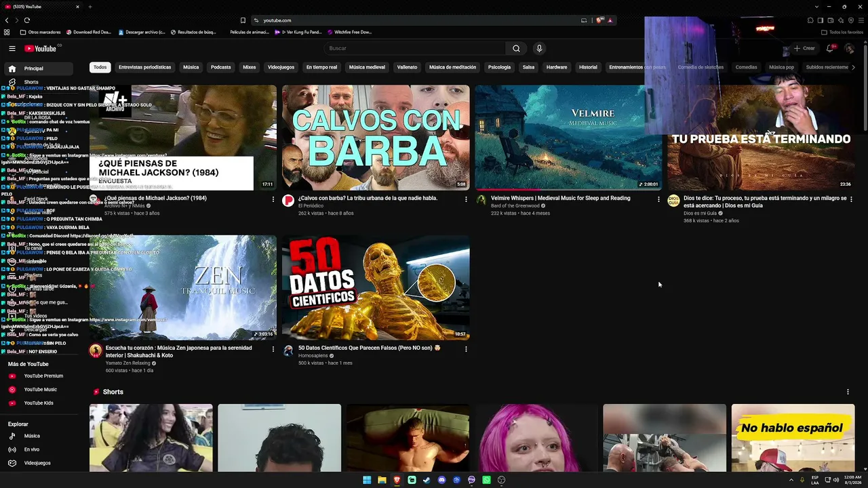
Task: Open the YouTube guide hamburger menu
Action: pos(12,48)
